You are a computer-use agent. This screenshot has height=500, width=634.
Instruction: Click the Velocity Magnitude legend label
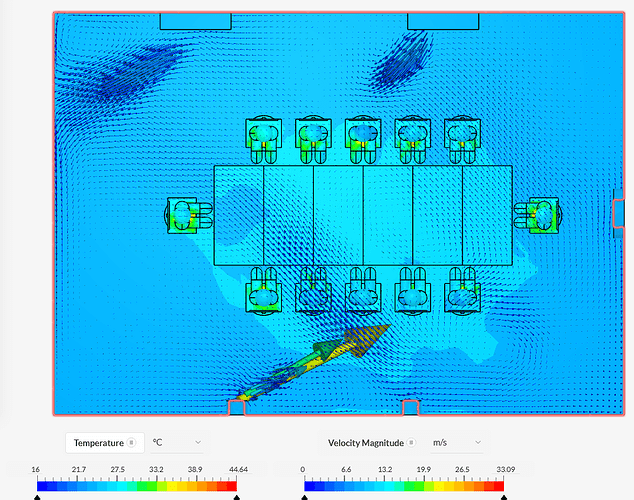point(366,443)
